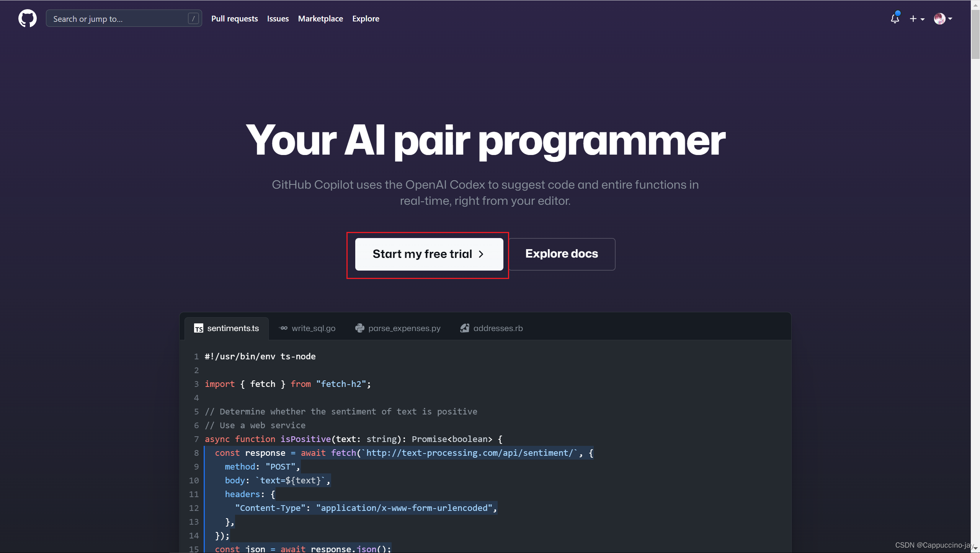This screenshot has height=553, width=980.
Task: Click the TypeScript icon on sentiments.ts tab
Action: pyautogui.click(x=199, y=328)
